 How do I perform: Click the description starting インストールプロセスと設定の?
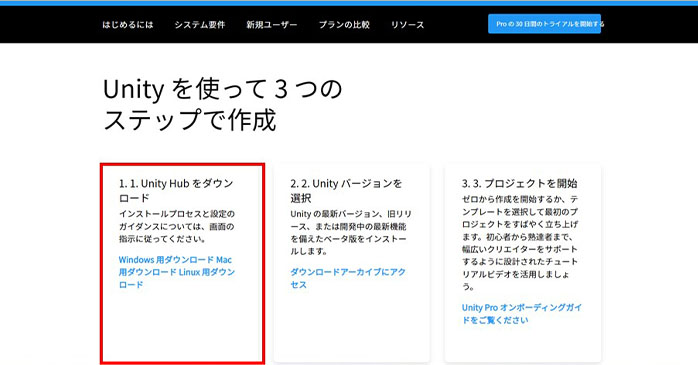(x=177, y=227)
